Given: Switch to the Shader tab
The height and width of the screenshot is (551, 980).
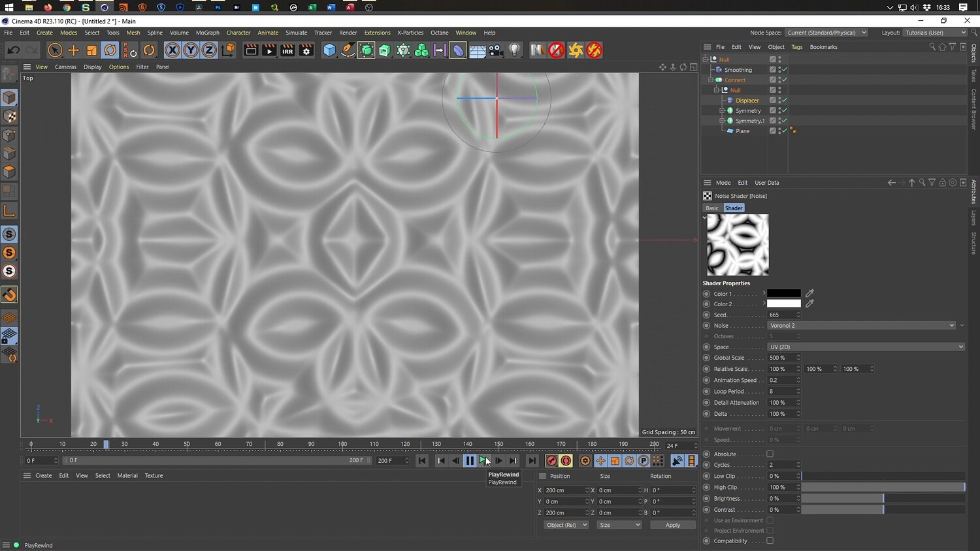Looking at the screenshot, I should point(734,208).
